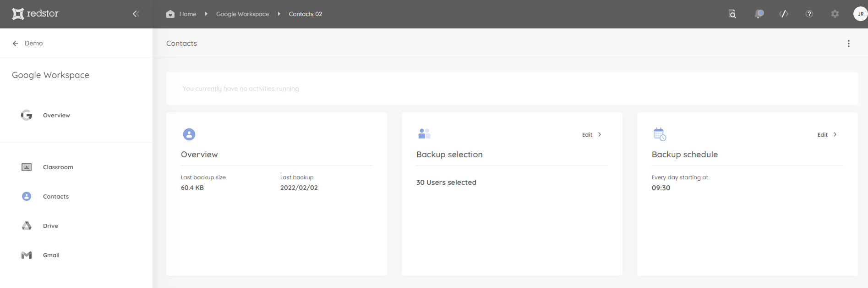Click the Contacts page title

[x=181, y=44]
